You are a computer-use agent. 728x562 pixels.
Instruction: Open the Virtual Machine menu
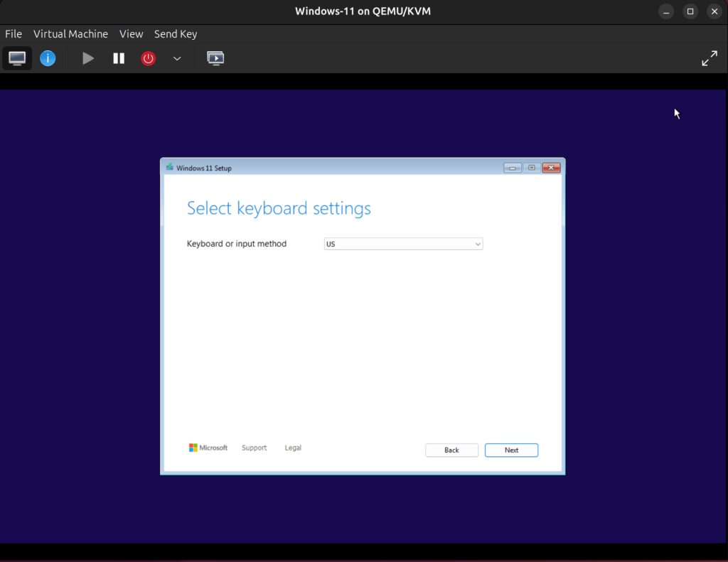pos(70,33)
